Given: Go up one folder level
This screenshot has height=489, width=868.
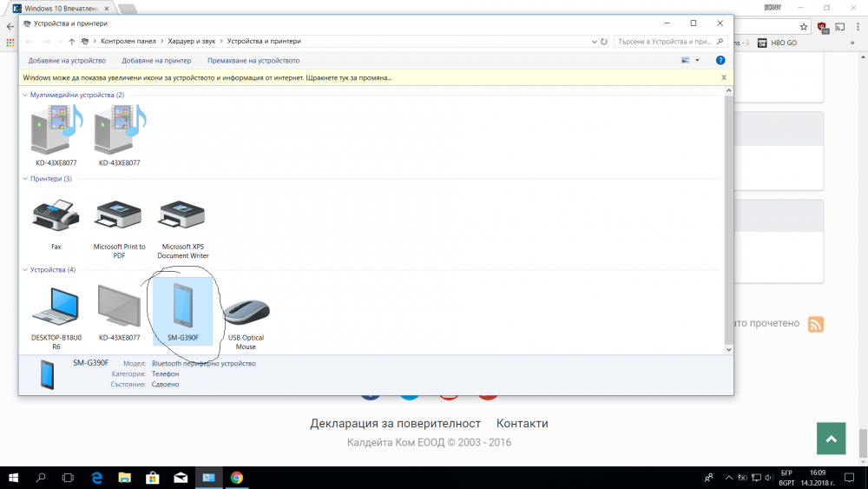Looking at the screenshot, I should (71, 42).
